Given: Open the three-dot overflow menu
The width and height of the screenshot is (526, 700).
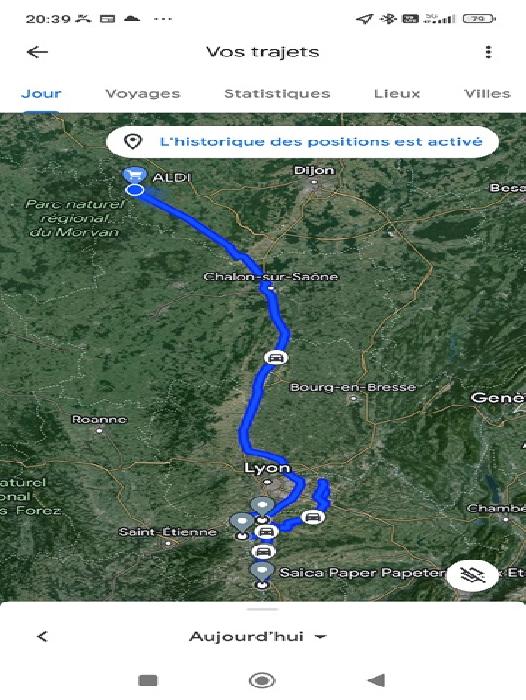Looking at the screenshot, I should click(x=488, y=52).
